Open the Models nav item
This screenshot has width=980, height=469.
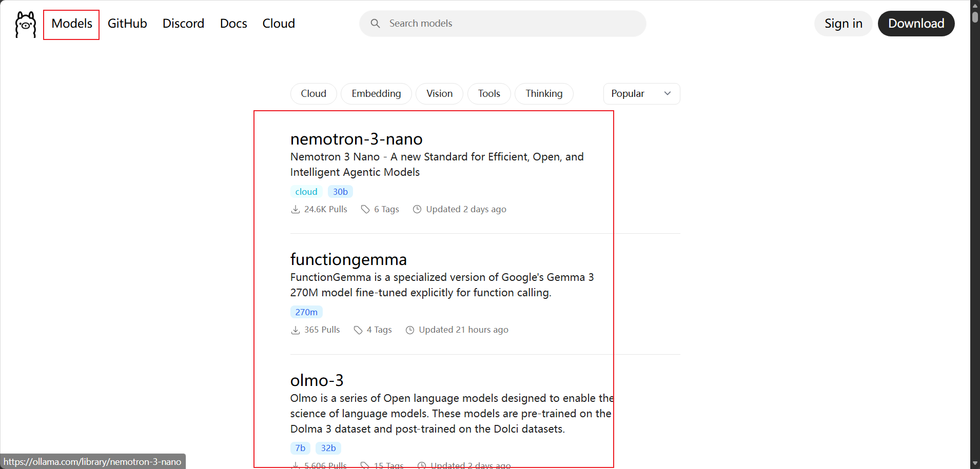(x=72, y=24)
